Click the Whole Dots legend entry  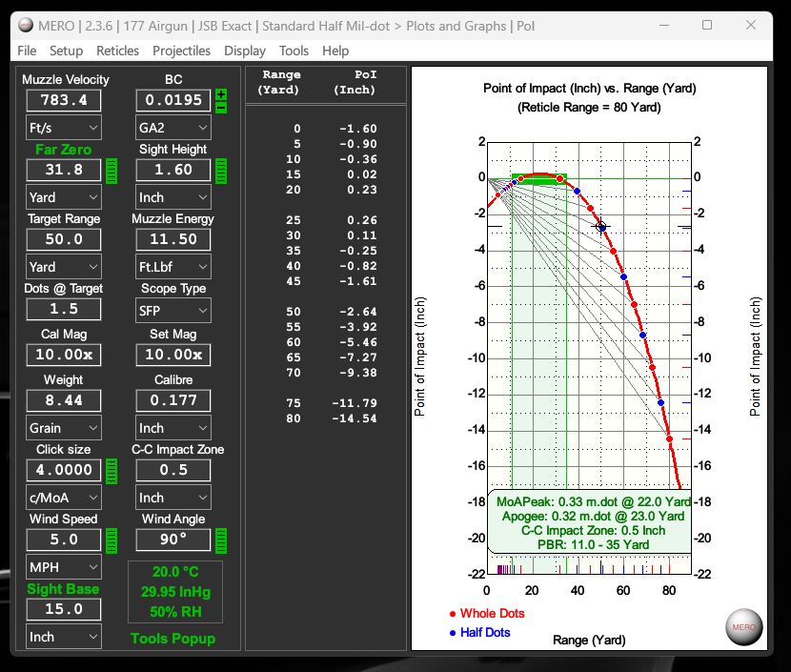point(487,614)
